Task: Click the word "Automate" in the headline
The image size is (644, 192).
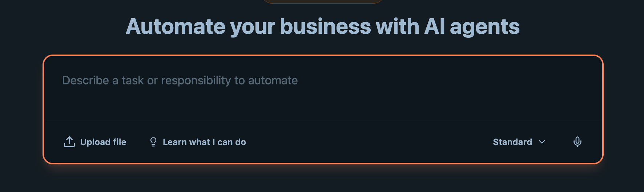Action: coord(176,27)
